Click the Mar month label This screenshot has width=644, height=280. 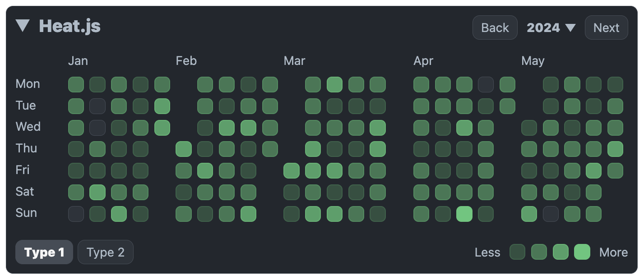pyautogui.click(x=294, y=61)
